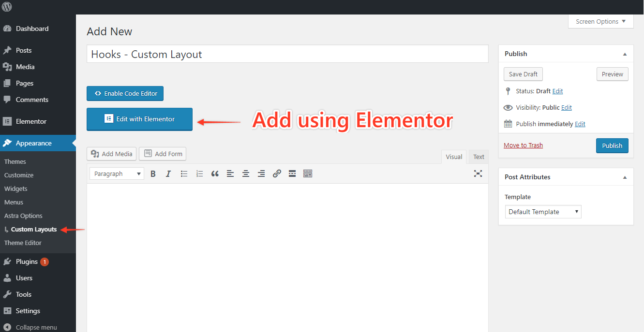Click the layout title input field
This screenshot has width=644, height=332.
(287, 54)
